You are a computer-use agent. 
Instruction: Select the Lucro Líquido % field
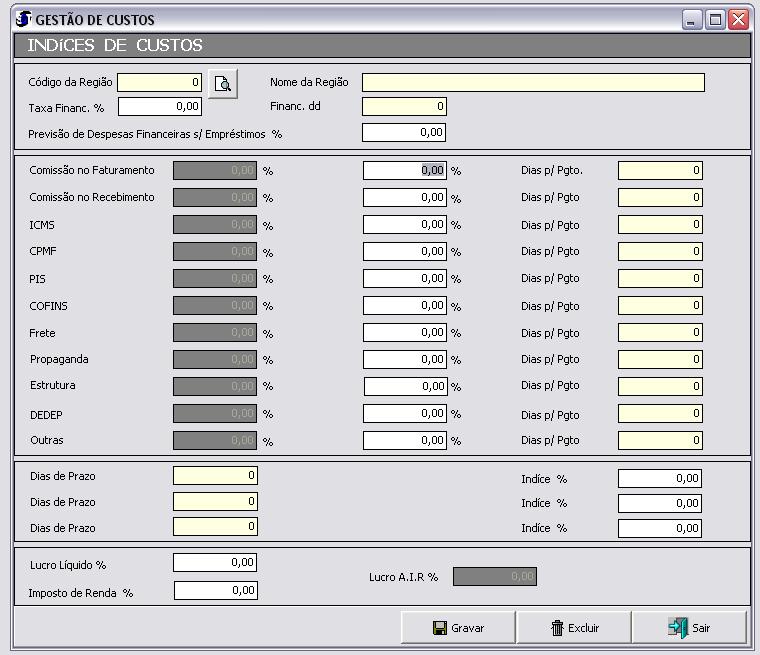(215, 563)
